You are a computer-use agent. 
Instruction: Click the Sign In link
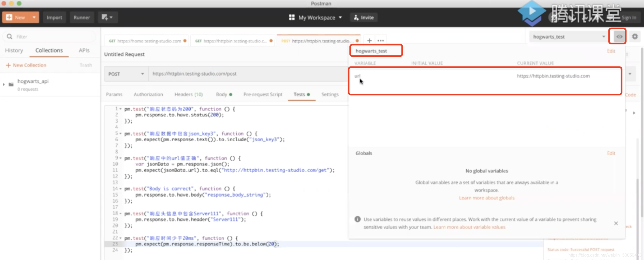(629, 17)
